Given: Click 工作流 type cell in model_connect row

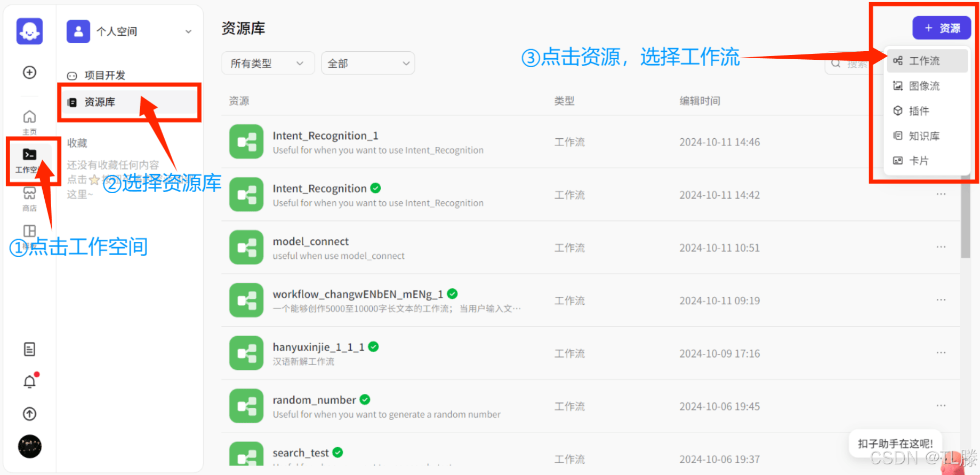Looking at the screenshot, I should pyautogui.click(x=569, y=248).
